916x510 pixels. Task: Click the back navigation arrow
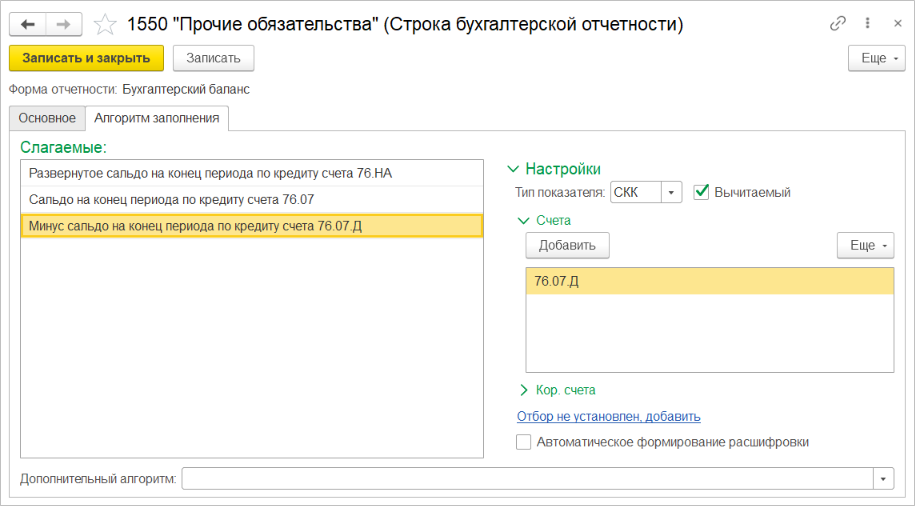pyautogui.click(x=27, y=24)
